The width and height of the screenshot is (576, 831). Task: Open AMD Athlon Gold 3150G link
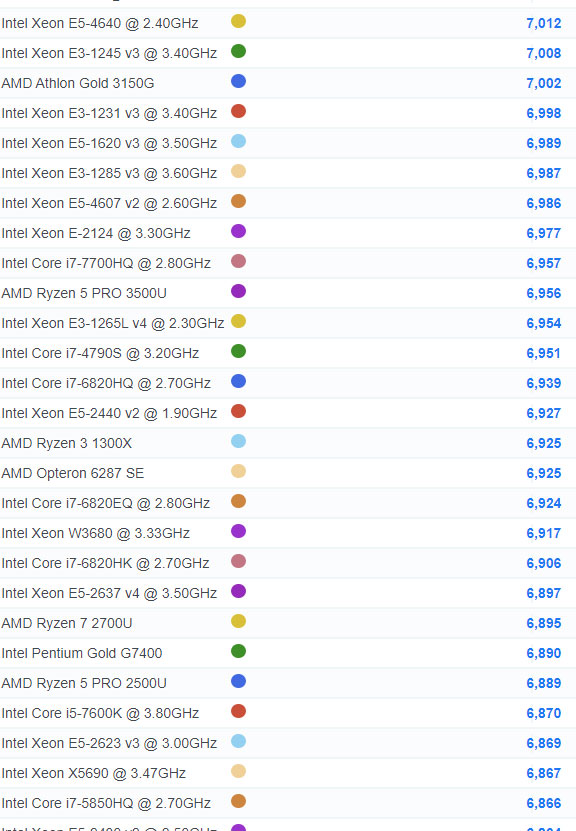78,83
